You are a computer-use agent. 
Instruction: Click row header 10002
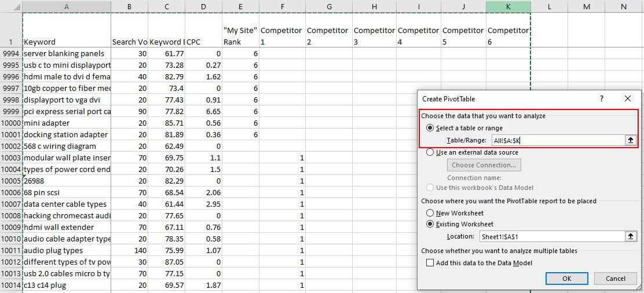pos(11,146)
